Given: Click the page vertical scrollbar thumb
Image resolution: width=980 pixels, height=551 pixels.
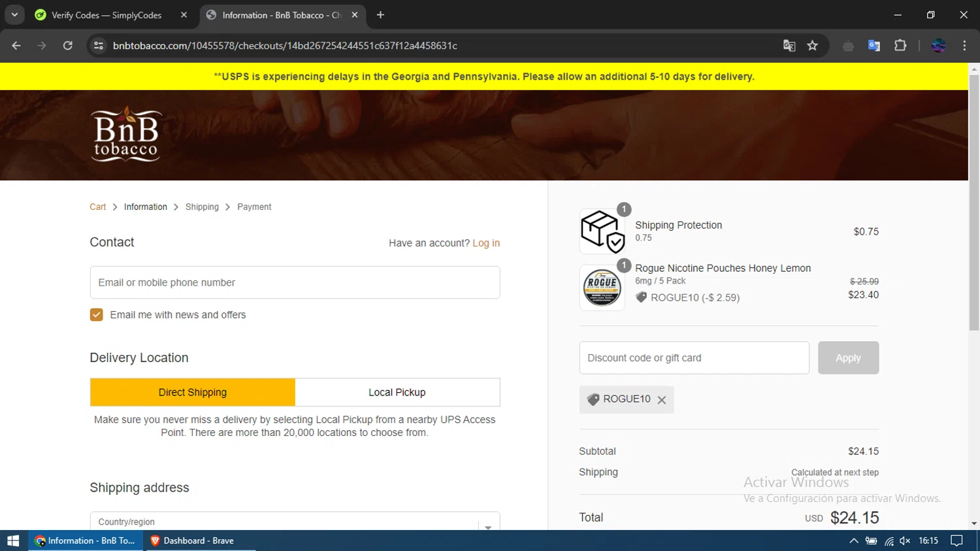Looking at the screenshot, I should [974, 203].
